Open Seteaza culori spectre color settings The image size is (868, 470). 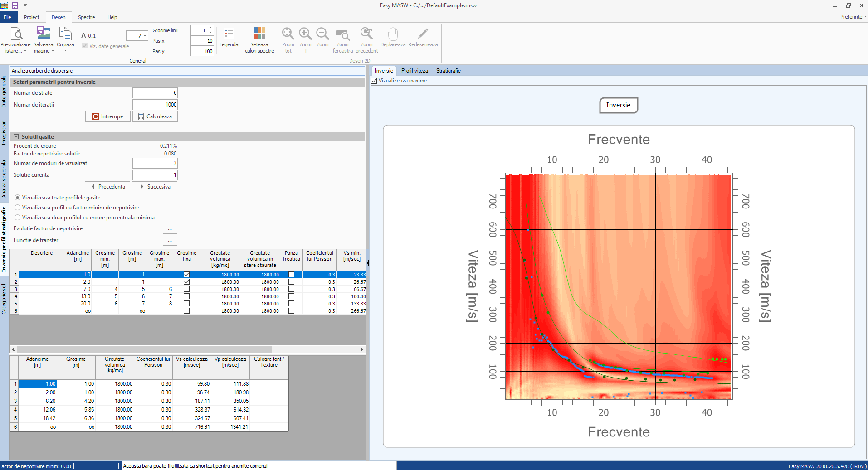point(259,40)
